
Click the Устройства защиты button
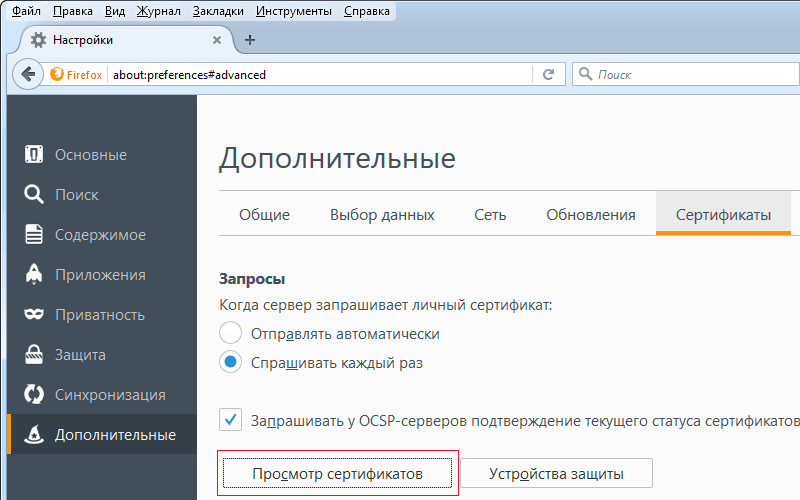point(556,473)
